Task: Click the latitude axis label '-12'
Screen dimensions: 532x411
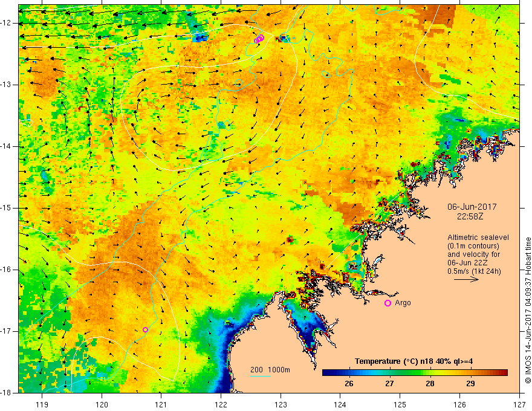Action: [x=7, y=23]
